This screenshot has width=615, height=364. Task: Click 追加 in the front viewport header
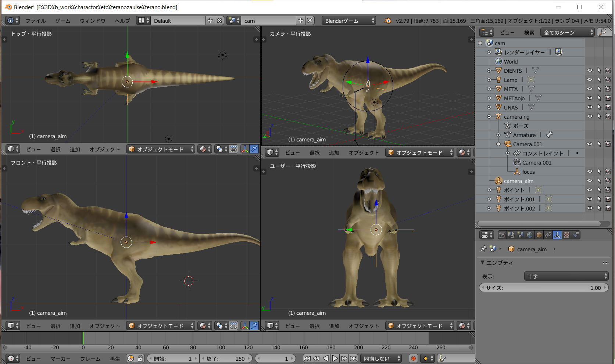click(x=75, y=326)
